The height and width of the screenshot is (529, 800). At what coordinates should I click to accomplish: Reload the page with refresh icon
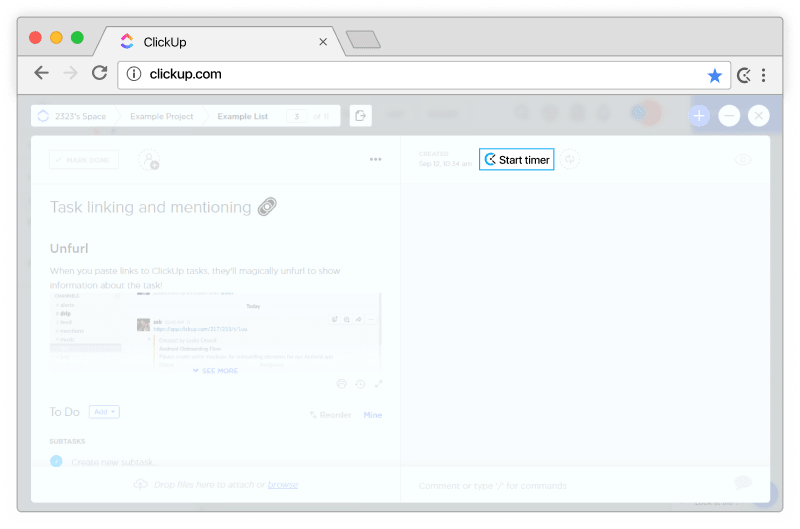(x=99, y=73)
